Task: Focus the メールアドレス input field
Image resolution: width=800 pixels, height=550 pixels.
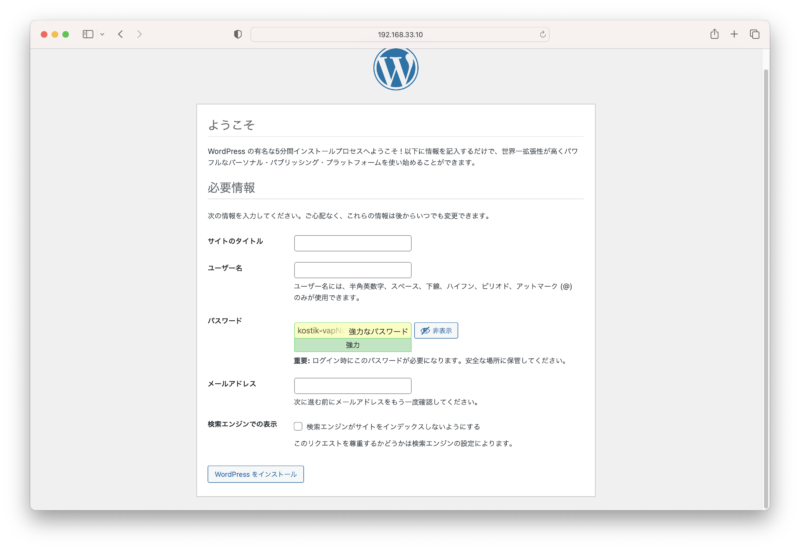Action: click(x=353, y=386)
